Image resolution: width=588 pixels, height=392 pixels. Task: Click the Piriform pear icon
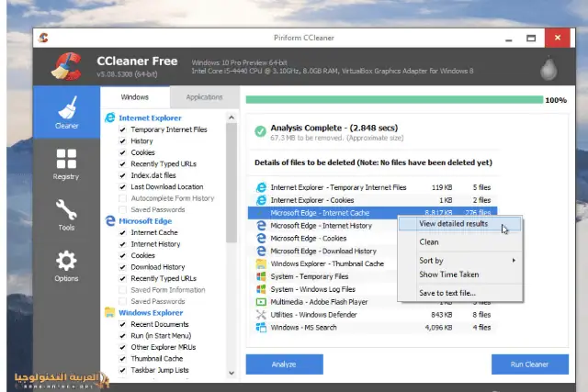(x=548, y=68)
